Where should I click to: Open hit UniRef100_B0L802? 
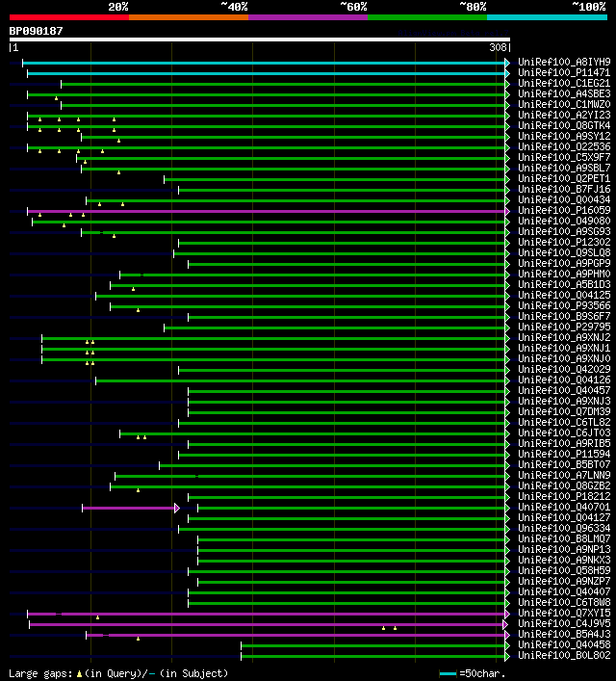pyautogui.click(x=564, y=655)
